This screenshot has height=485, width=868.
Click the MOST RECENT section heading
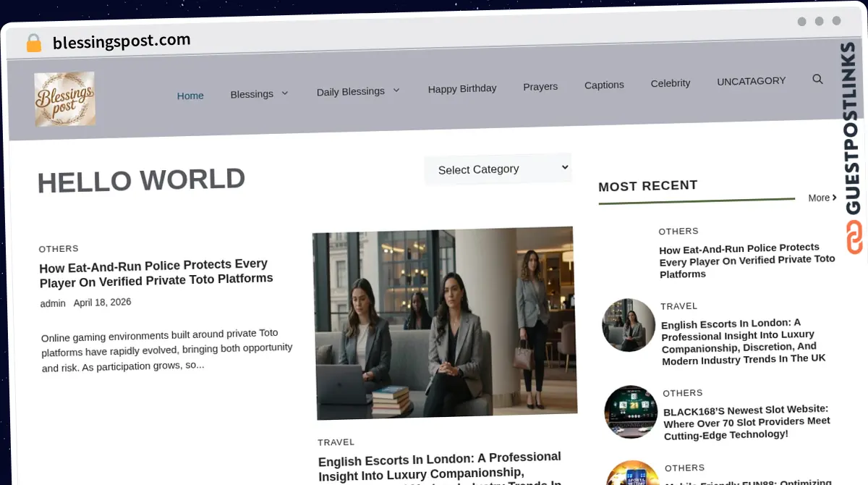coord(648,186)
